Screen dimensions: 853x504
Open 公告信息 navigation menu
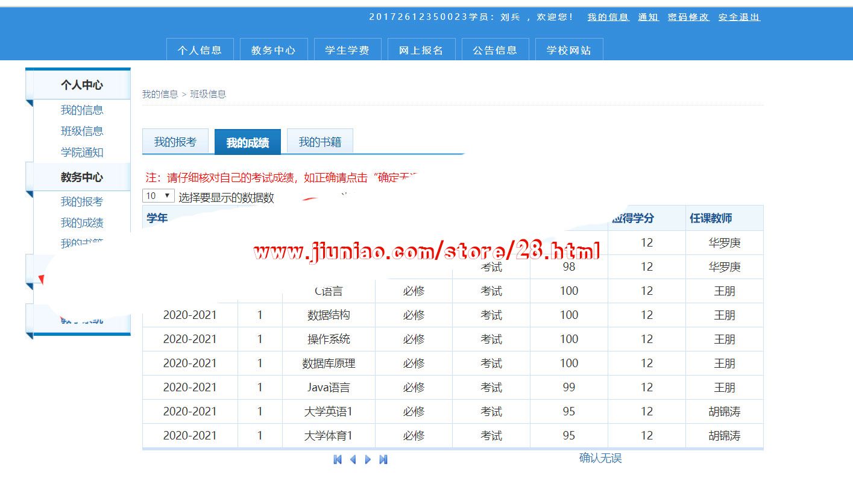pos(495,50)
